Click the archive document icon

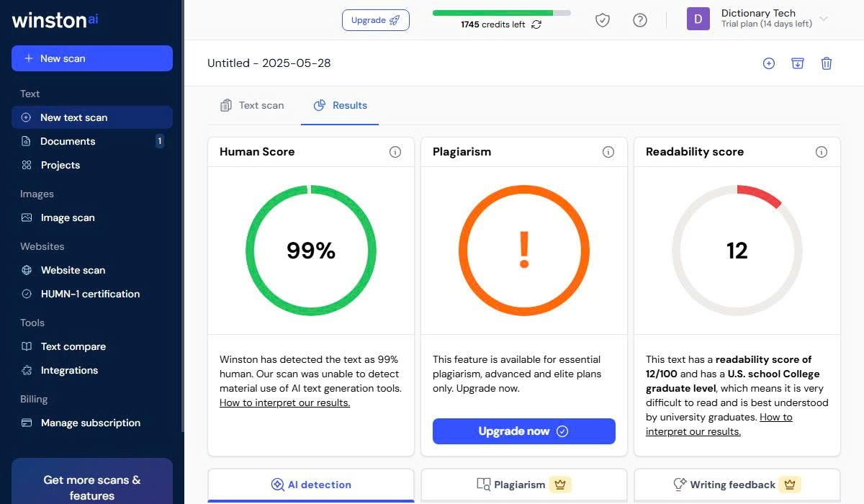click(798, 63)
